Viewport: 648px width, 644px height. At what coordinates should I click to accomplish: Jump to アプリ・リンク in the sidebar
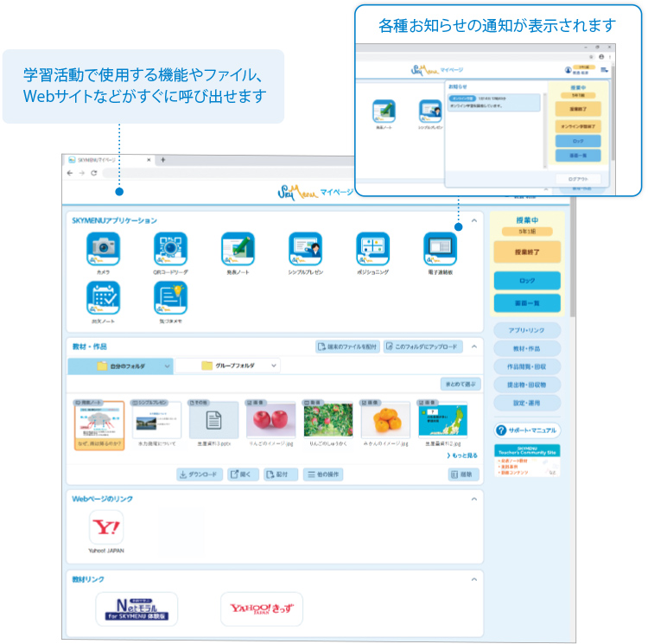pos(527,330)
